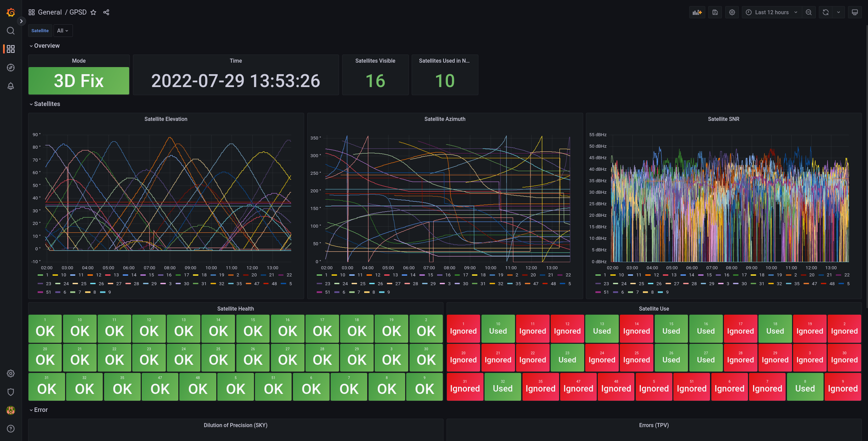
Task: Toggle series 48 in Satellite SNR legend
Action: coord(831,284)
